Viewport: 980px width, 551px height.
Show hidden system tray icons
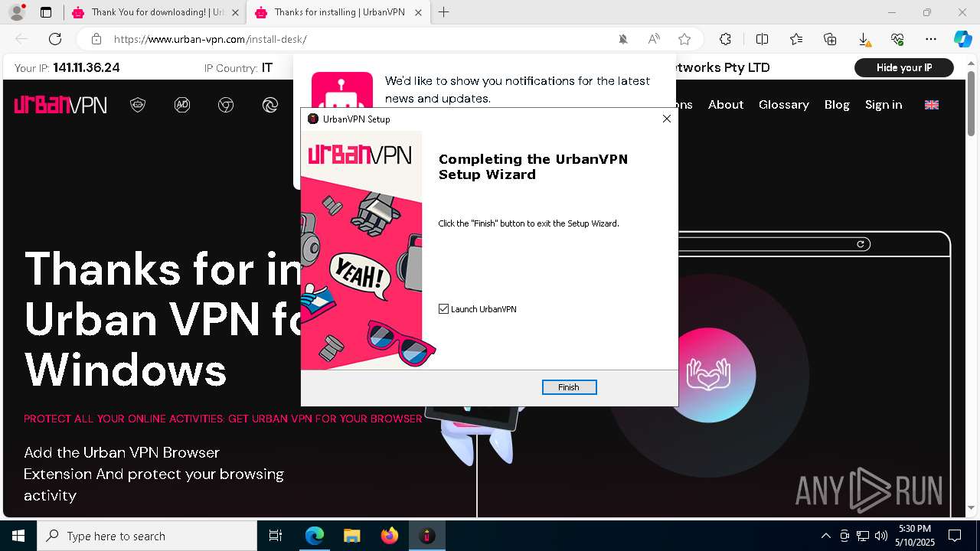point(825,536)
